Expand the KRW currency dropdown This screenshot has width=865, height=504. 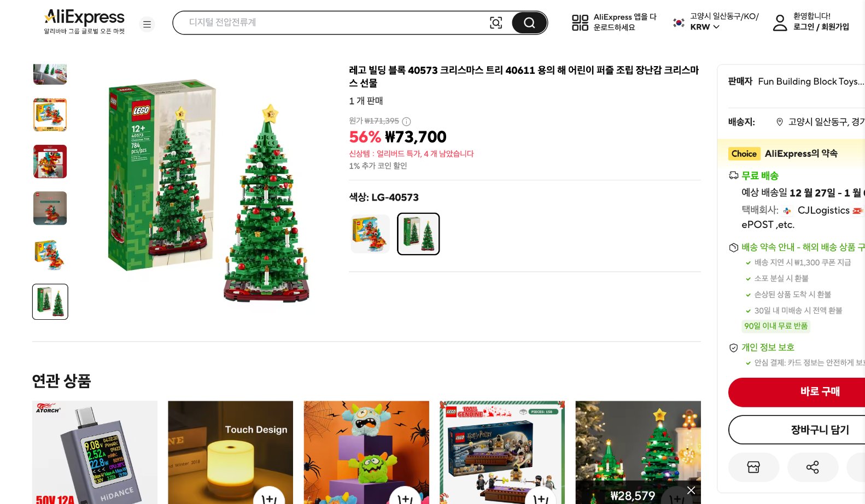[705, 27]
